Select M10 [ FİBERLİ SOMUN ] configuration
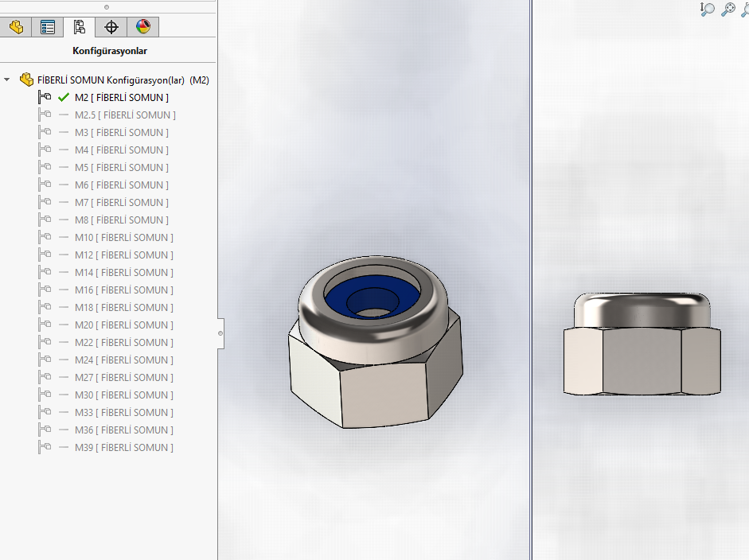749x560 pixels. tap(123, 238)
